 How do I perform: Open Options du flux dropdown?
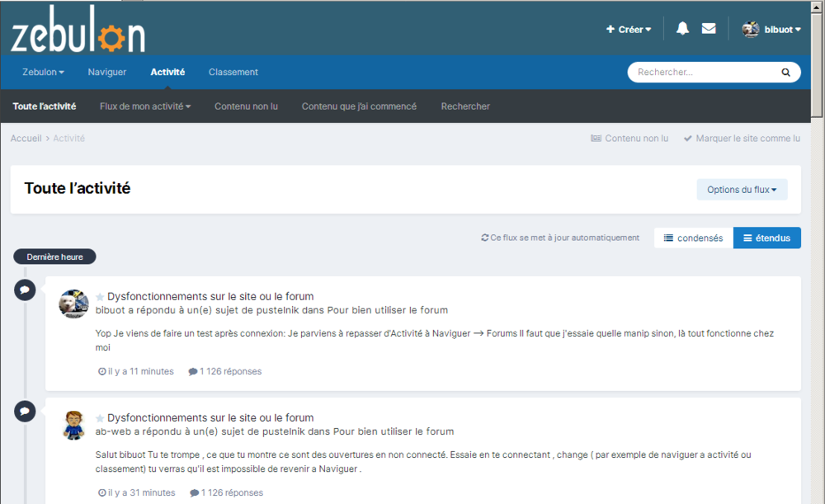tap(742, 190)
